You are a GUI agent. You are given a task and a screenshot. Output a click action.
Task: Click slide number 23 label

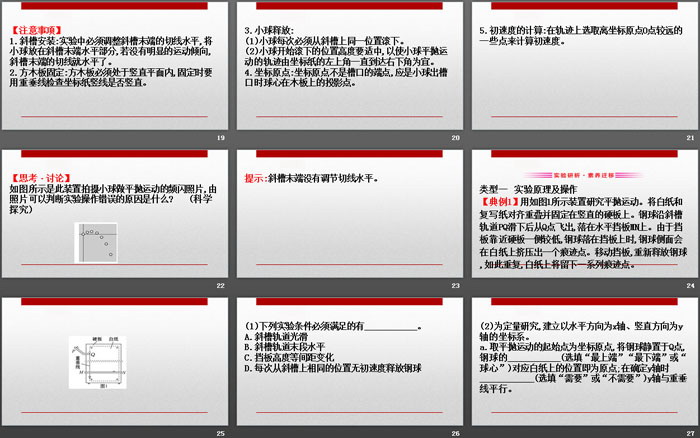(x=455, y=285)
